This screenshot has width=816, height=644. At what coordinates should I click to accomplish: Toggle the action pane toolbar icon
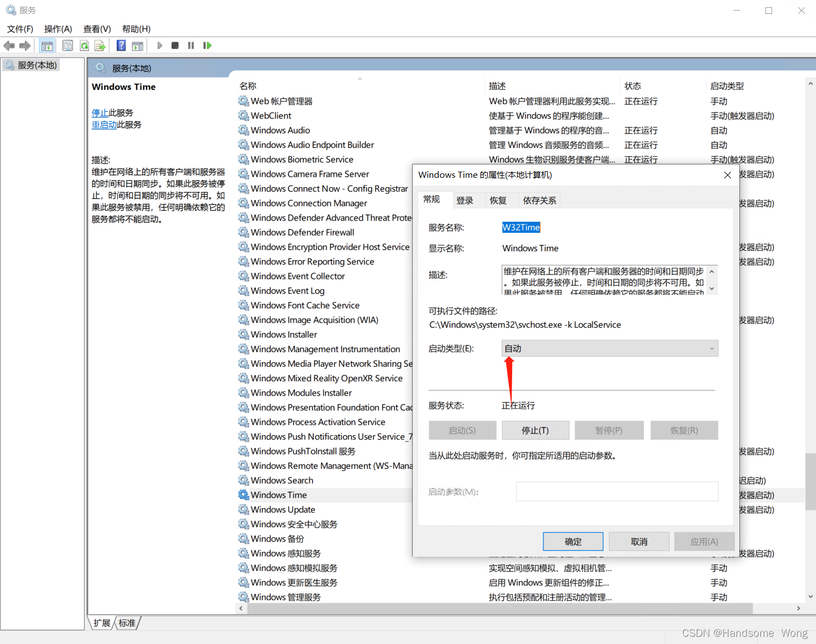tap(137, 46)
